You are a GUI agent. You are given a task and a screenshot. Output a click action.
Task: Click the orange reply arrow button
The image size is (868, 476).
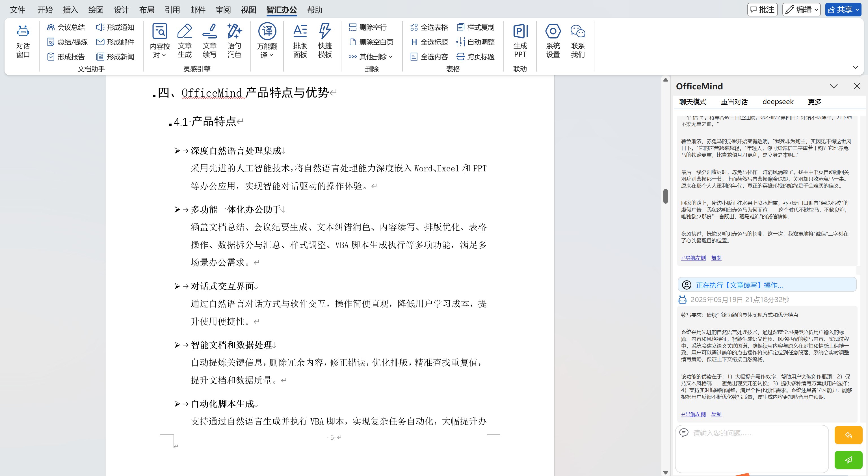(x=848, y=435)
